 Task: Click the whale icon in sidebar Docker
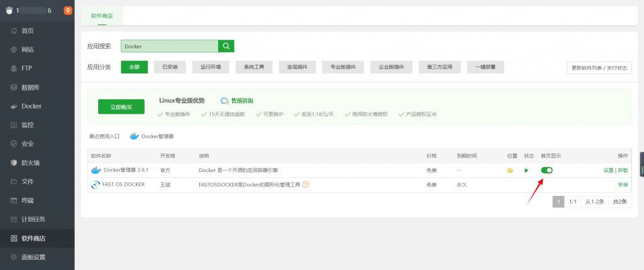(x=14, y=106)
